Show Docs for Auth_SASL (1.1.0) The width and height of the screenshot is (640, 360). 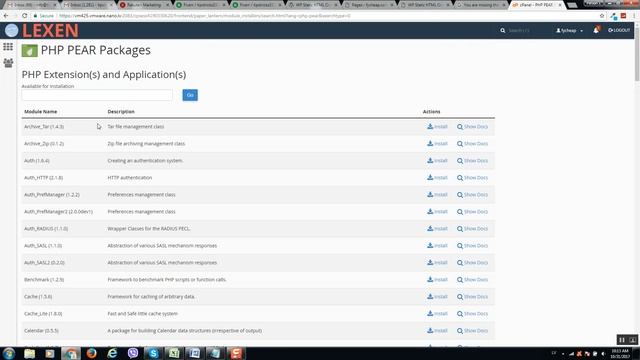[472, 246]
